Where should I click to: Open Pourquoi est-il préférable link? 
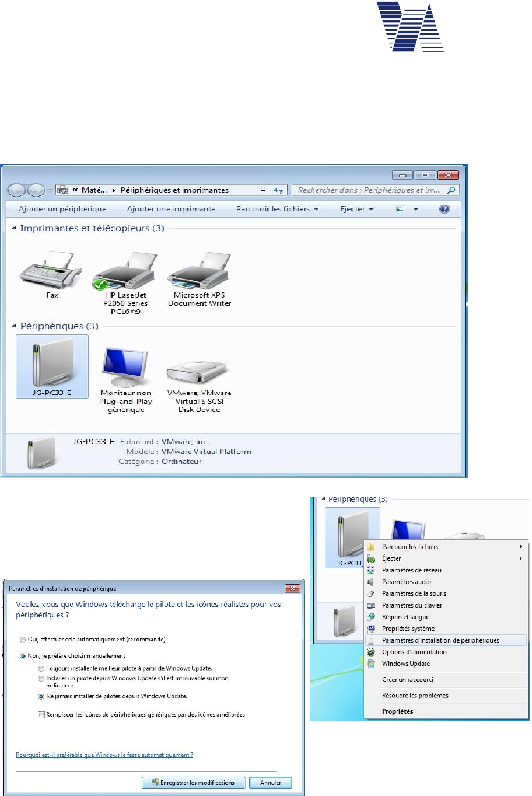pos(104,755)
